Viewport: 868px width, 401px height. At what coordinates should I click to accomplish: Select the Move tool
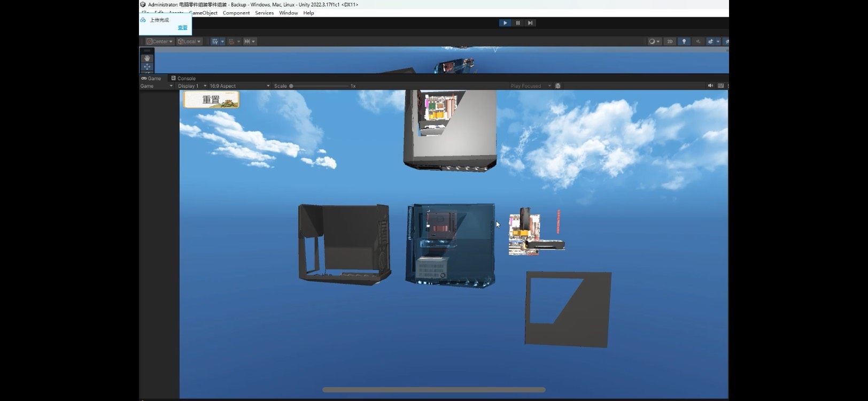147,67
